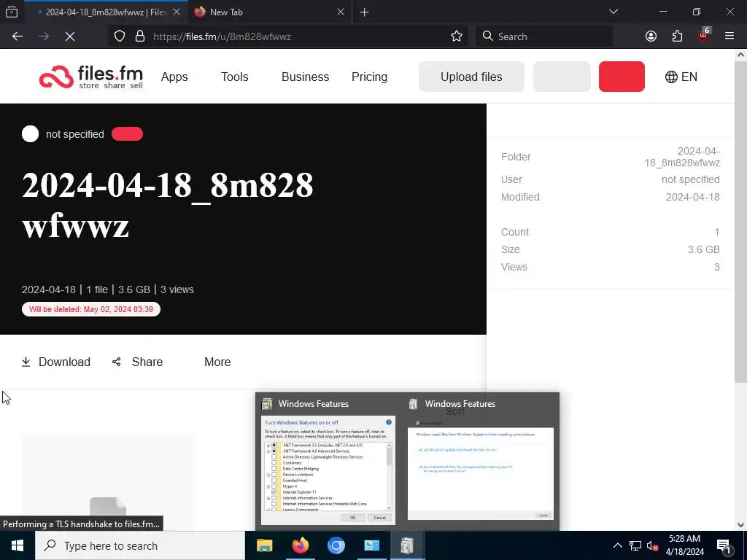The height and width of the screenshot is (560, 747).
Task: Click the files.fm logo
Action: point(91,77)
